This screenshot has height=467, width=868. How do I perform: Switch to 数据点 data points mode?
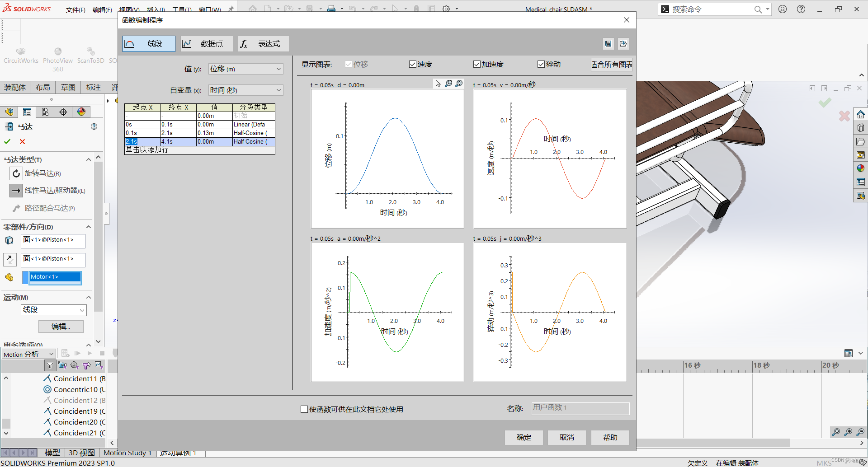pyautogui.click(x=207, y=44)
